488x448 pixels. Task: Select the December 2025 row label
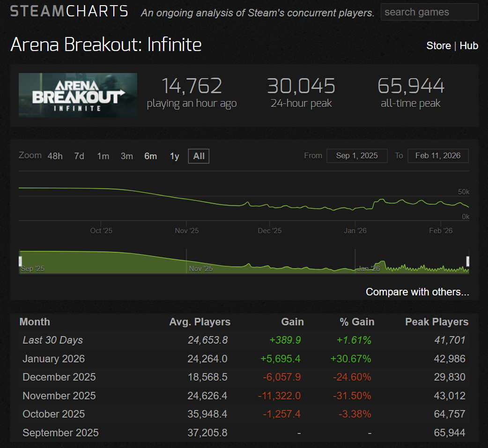pyautogui.click(x=59, y=377)
